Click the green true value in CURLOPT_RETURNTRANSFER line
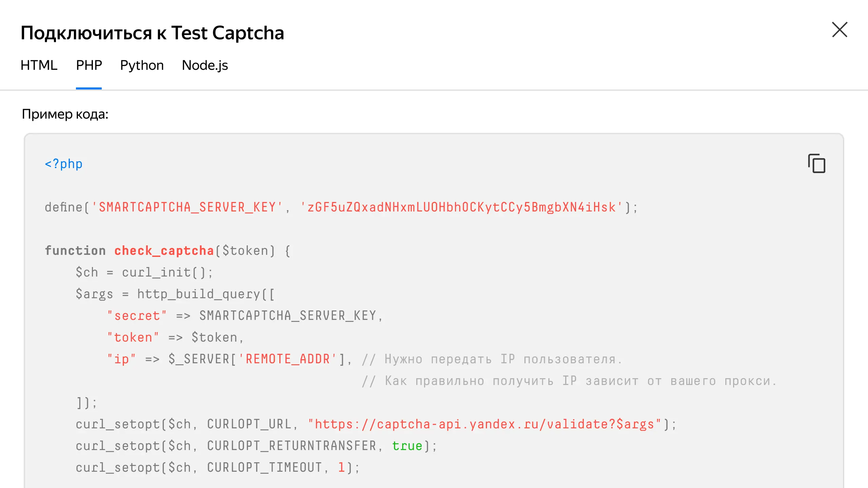868x488 pixels. [407, 446]
